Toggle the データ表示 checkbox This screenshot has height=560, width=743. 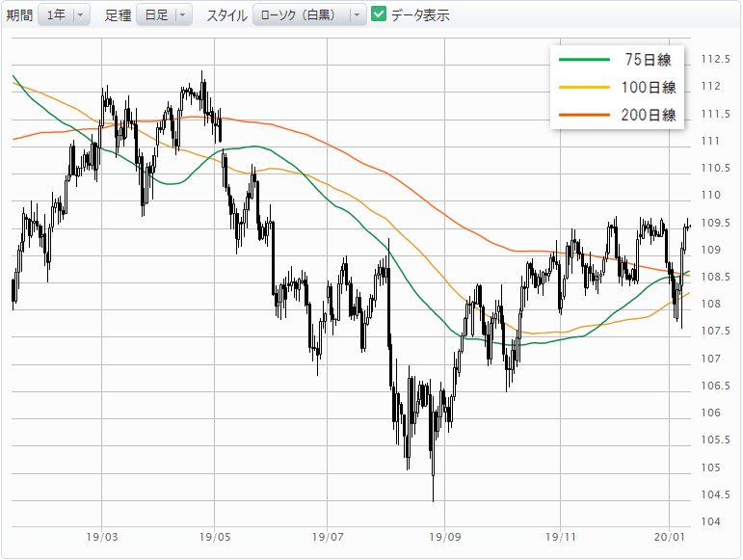379,14
